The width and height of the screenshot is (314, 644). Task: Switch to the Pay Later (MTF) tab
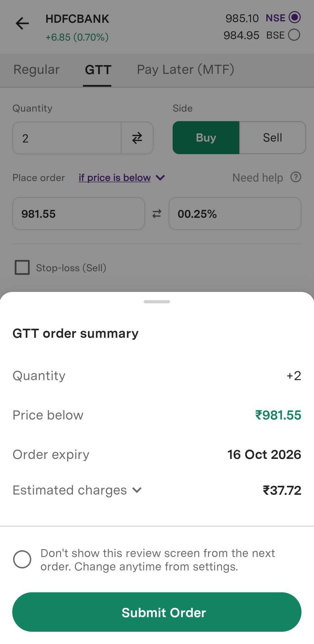pos(185,70)
